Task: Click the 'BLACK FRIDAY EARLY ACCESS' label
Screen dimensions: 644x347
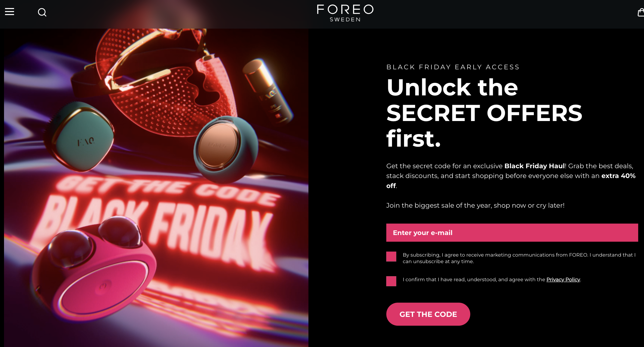Action: tap(453, 67)
